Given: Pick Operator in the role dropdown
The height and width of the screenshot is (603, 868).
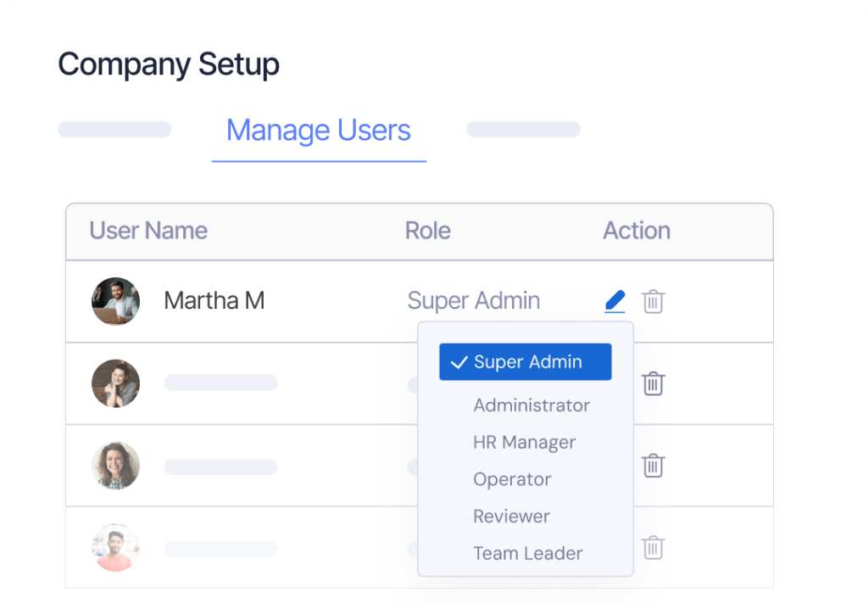Looking at the screenshot, I should 512,479.
